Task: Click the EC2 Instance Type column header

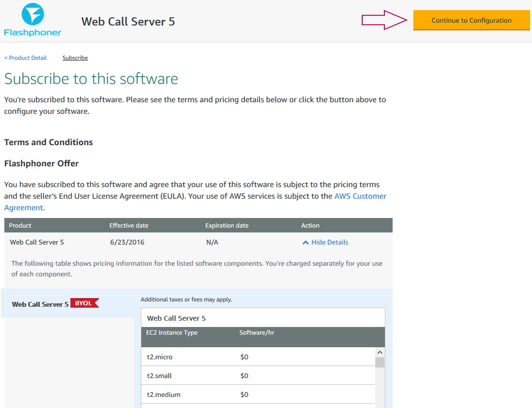Action: [172, 333]
